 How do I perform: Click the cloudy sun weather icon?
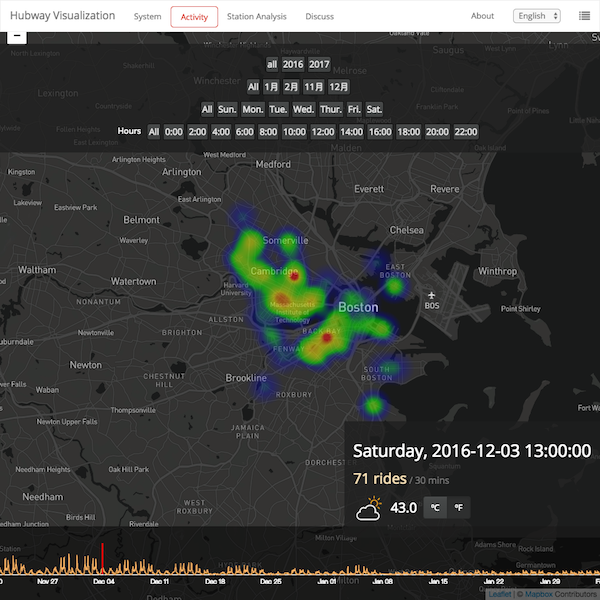[368, 509]
